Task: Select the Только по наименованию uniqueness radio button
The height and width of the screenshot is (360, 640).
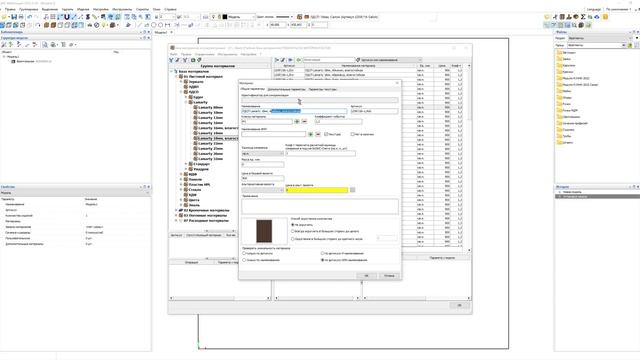Action: (244, 260)
